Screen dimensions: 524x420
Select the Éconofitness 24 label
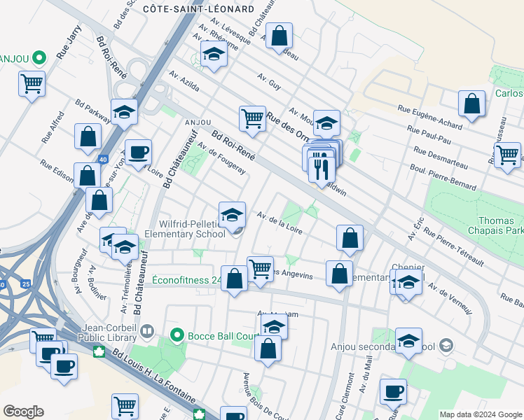coord(186,280)
